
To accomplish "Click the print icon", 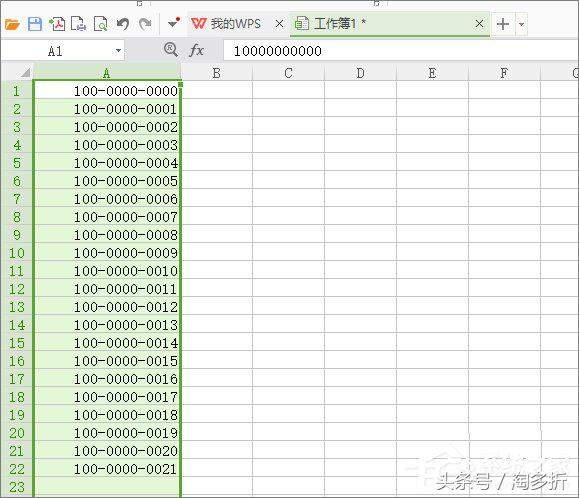I will (79, 24).
